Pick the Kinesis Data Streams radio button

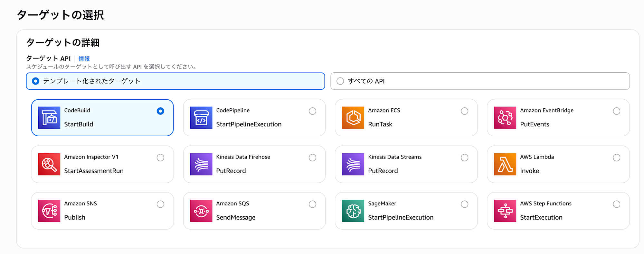coord(464,158)
